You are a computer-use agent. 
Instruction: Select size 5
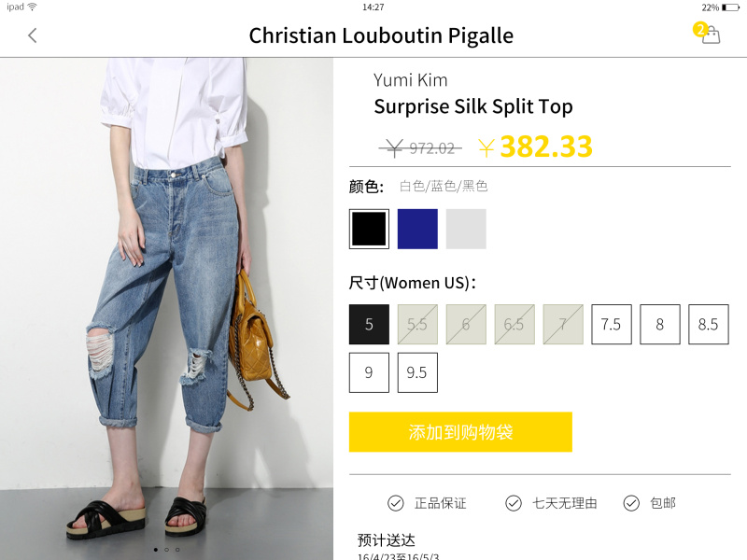point(369,324)
